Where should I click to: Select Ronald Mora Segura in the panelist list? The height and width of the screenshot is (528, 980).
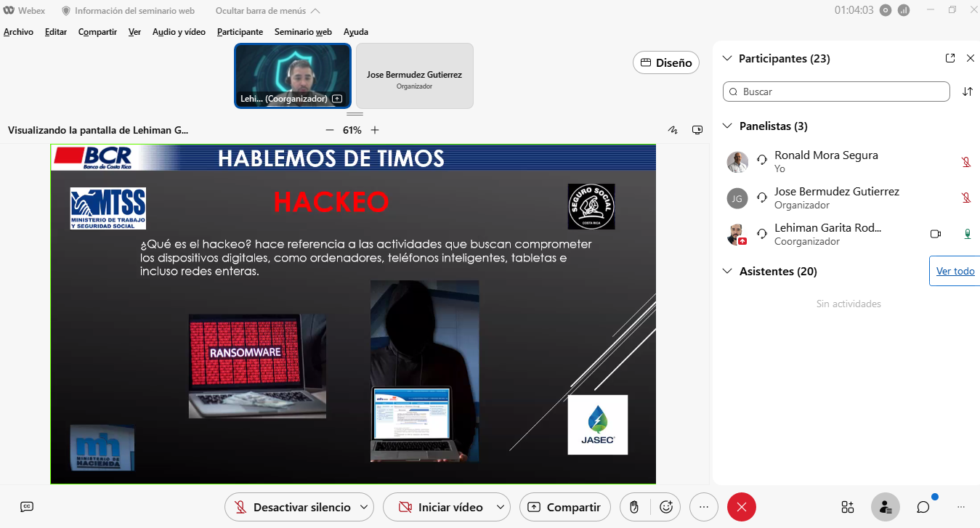pyautogui.click(x=846, y=161)
